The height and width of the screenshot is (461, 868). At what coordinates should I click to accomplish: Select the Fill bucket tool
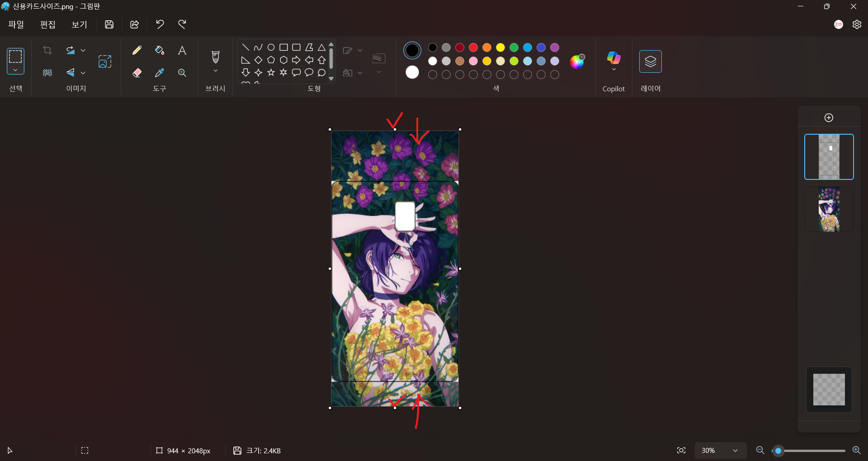(160, 50)
